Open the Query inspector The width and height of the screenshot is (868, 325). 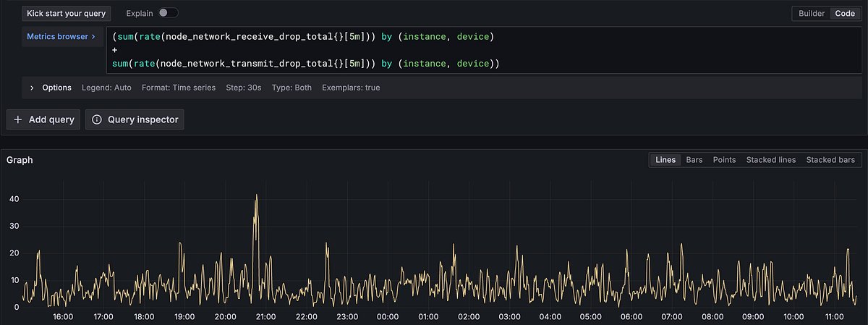point(135,119)
